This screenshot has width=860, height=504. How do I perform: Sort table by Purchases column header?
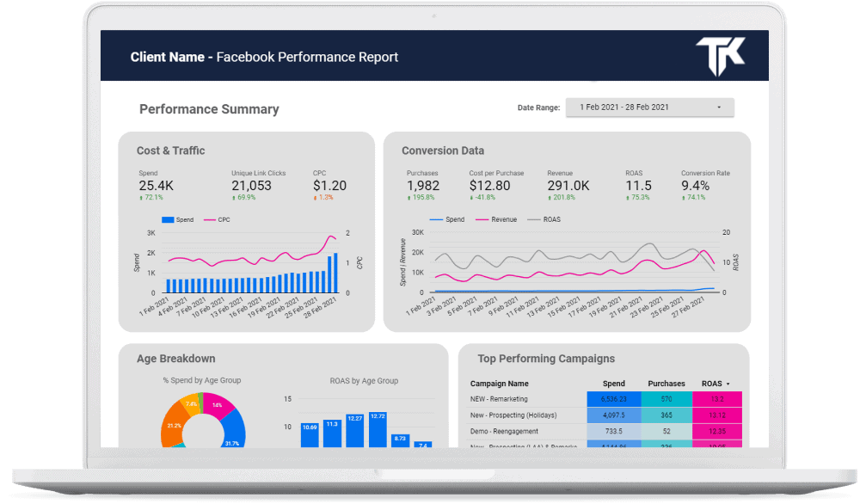pos(666,384)
